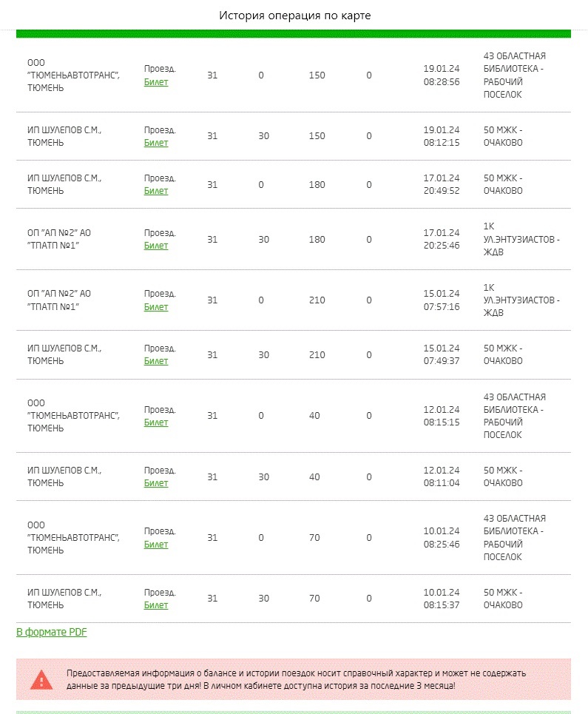The width and height of the screenshot is (588, 714).
Task: Click Билет link for 17.01.24 20:49:52 trip
Action: click(x=156, y=191)
